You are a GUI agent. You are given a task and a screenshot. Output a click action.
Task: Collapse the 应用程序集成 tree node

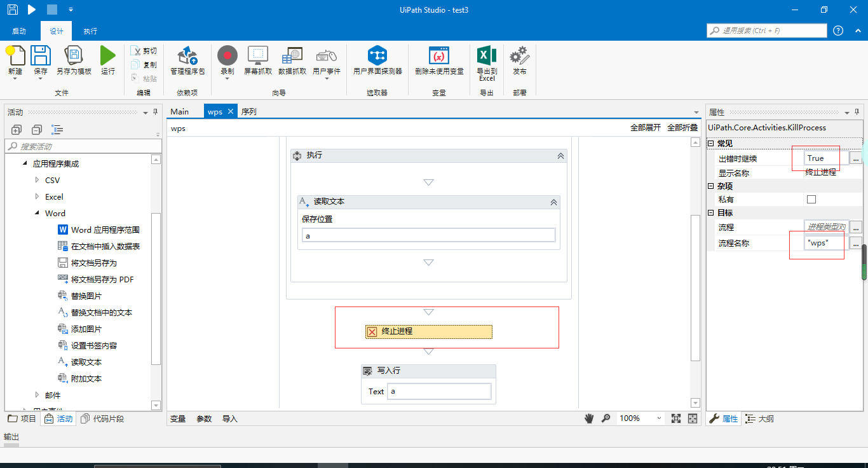(x=26, y=164)
